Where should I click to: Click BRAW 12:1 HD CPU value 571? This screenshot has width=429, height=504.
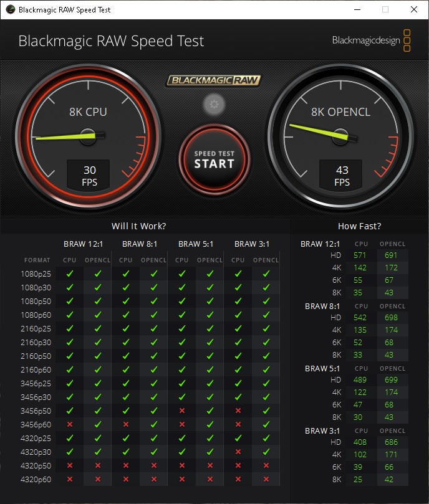click(360, 255)
